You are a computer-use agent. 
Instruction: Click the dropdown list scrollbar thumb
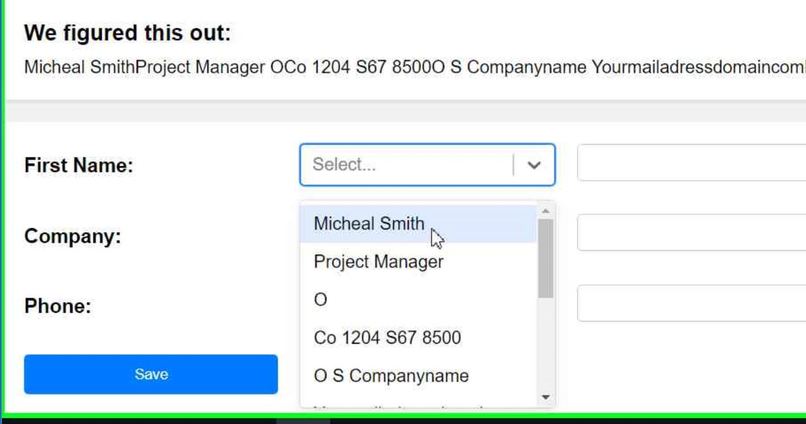545,259
